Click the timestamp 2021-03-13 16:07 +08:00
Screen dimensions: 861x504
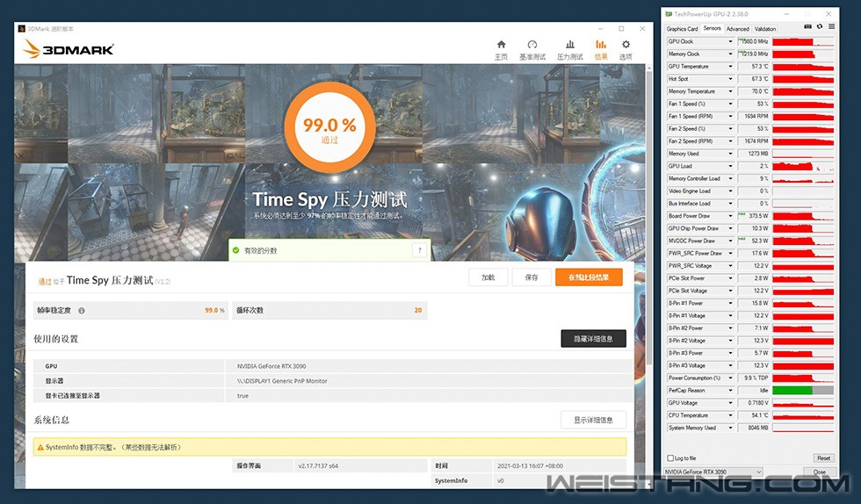point(530,466)
